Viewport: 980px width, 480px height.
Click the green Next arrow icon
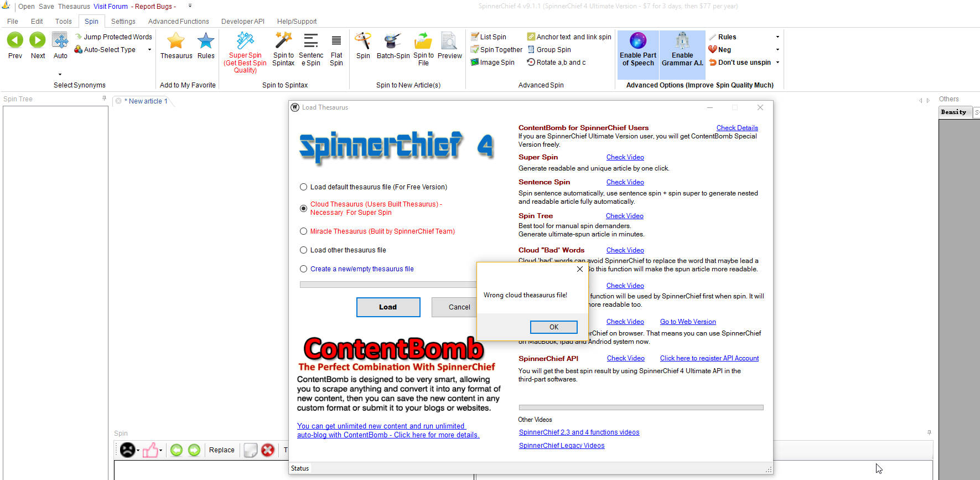38,40
